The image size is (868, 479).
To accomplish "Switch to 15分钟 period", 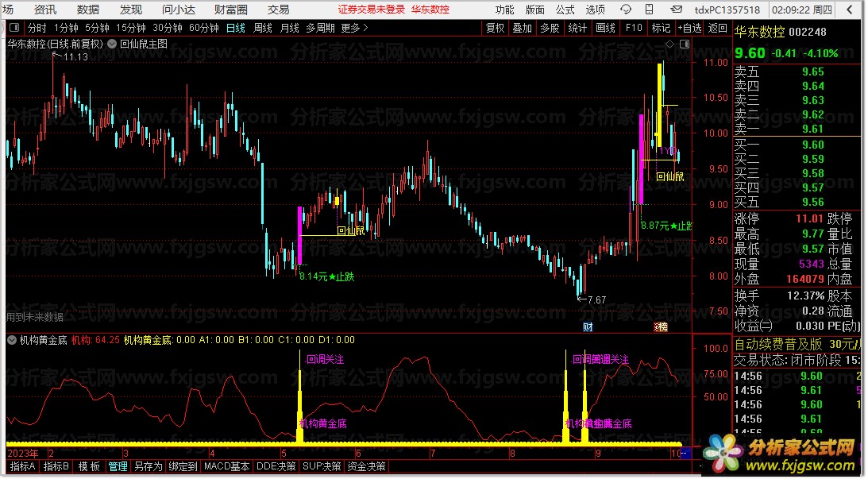I will [x=131, y=28].
